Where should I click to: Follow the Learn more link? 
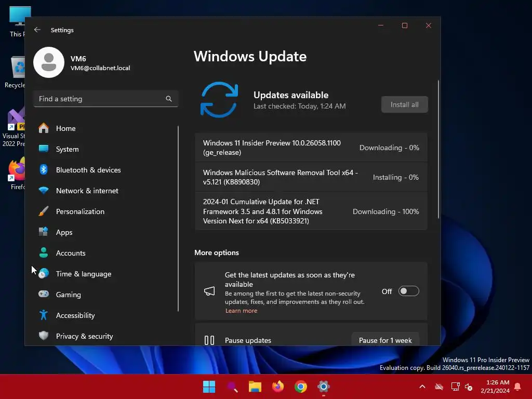pos(241,311)
